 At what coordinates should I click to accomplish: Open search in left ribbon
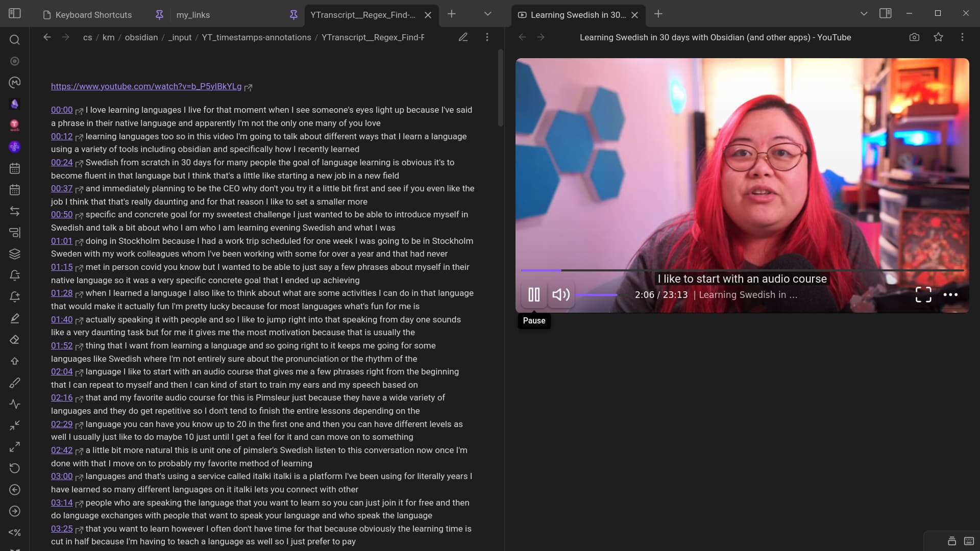15,40
